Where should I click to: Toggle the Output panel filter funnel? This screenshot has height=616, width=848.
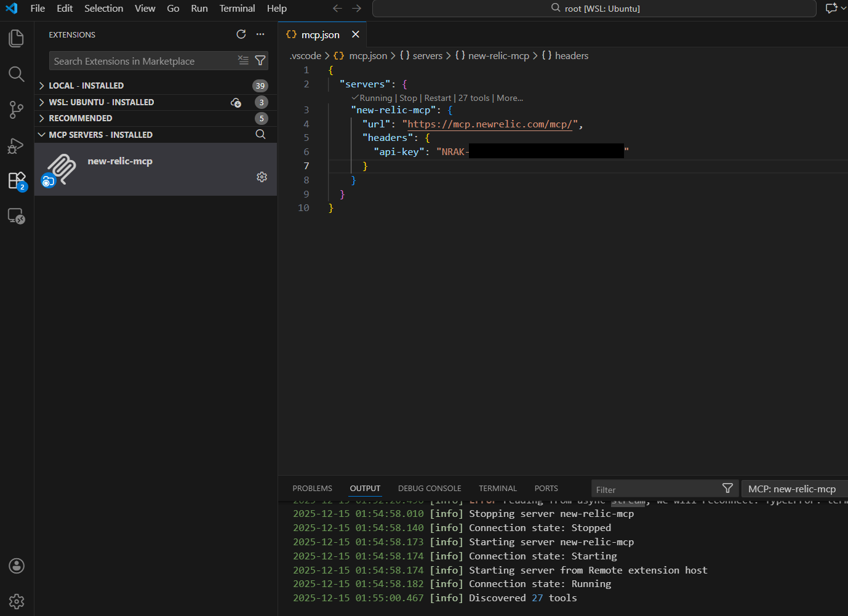pos(727,488)
